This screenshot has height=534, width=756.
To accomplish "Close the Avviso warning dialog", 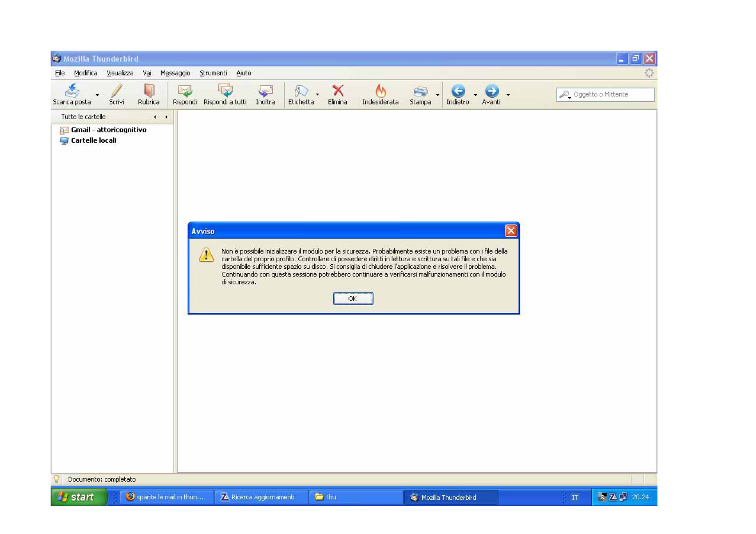I will 511,231.
